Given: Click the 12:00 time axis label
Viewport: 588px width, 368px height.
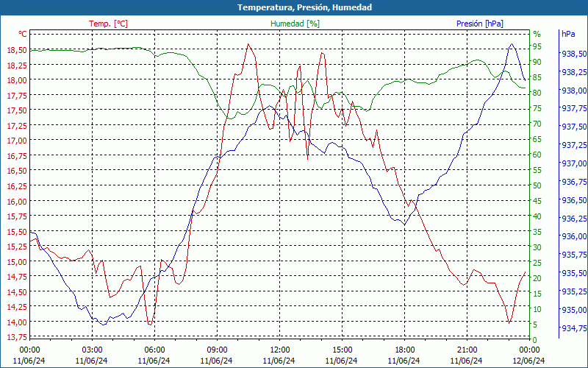Looking at the screenshot, I should [279, 351].
